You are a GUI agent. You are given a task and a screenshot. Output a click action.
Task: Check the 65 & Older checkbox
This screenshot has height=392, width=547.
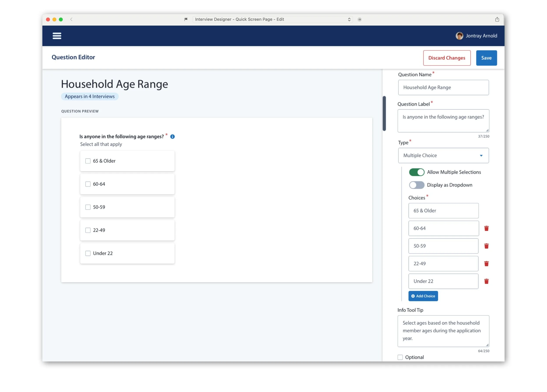tap(88, 161)
